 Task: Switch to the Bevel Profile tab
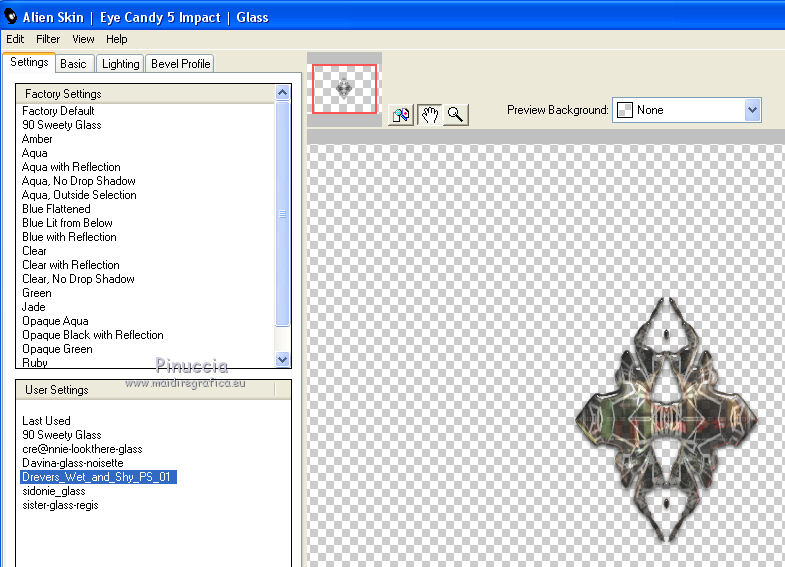coord(181,64)
